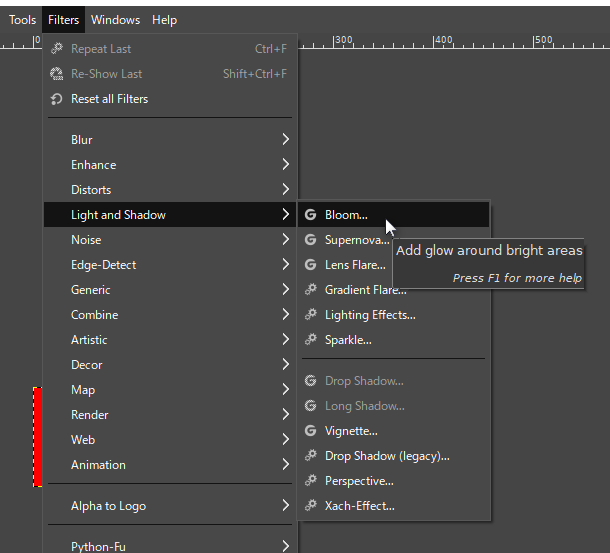Screen dimensions: 610x553
Task: Click the GEGL icon beside Vignette
Action: 311,431
